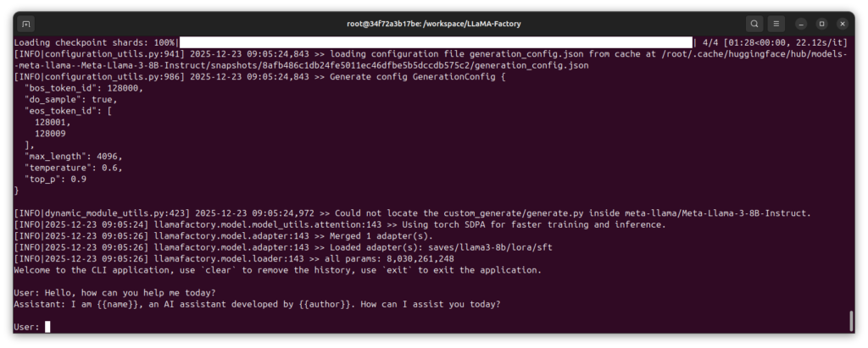This screenshot has height=348, width=868.
Task: Click the checkpoint shards loading progress bar
Action: 436,42
